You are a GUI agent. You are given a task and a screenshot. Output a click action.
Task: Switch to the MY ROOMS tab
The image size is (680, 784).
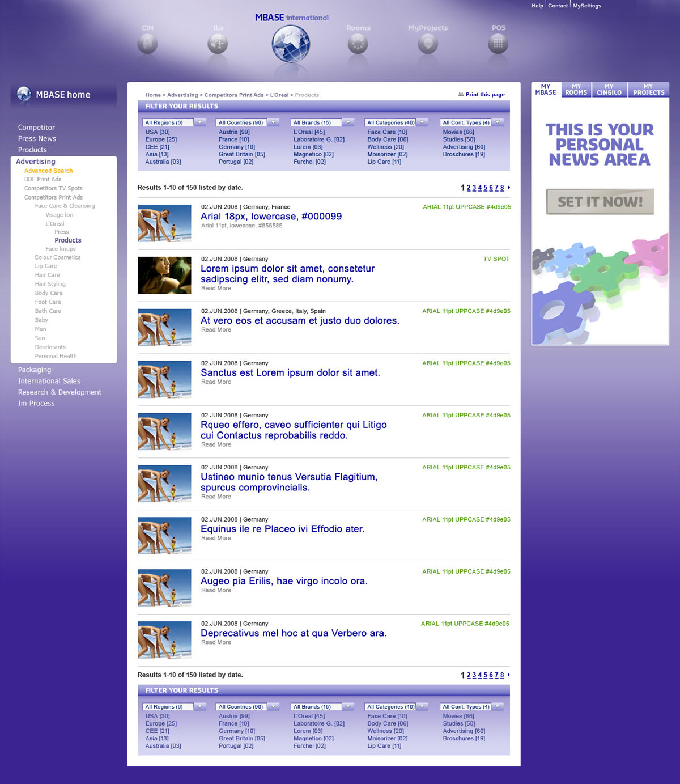576,90
